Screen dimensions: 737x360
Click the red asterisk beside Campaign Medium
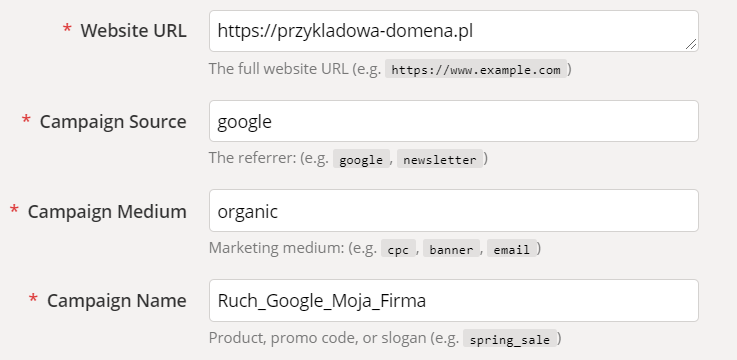(14, 209)
